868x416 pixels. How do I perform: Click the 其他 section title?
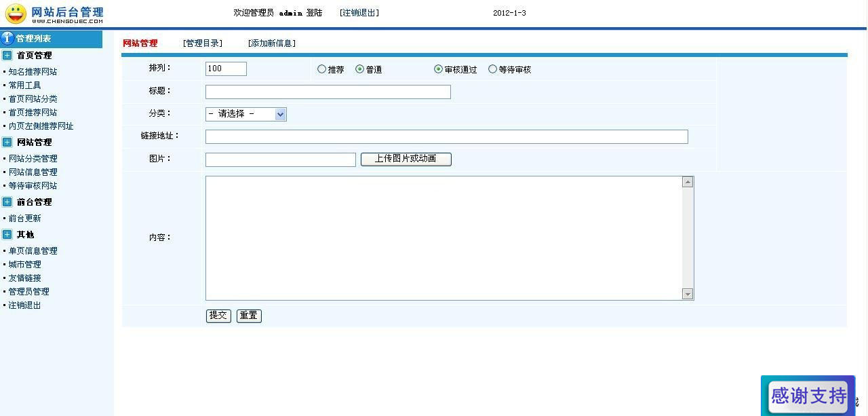[x=25, y=235]
